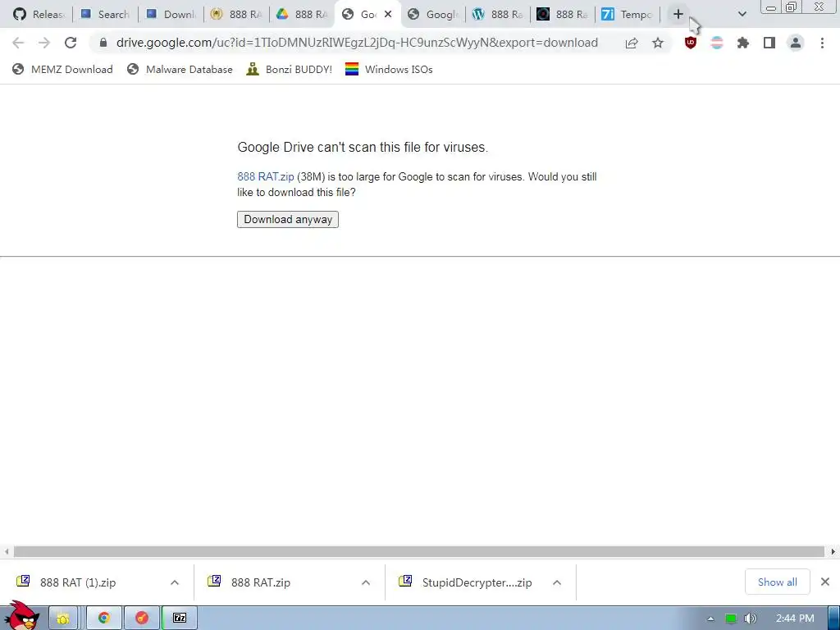Viewport: 840px width, 630px height.
Task: Go back using the back arrow
Action: point(18,43)
